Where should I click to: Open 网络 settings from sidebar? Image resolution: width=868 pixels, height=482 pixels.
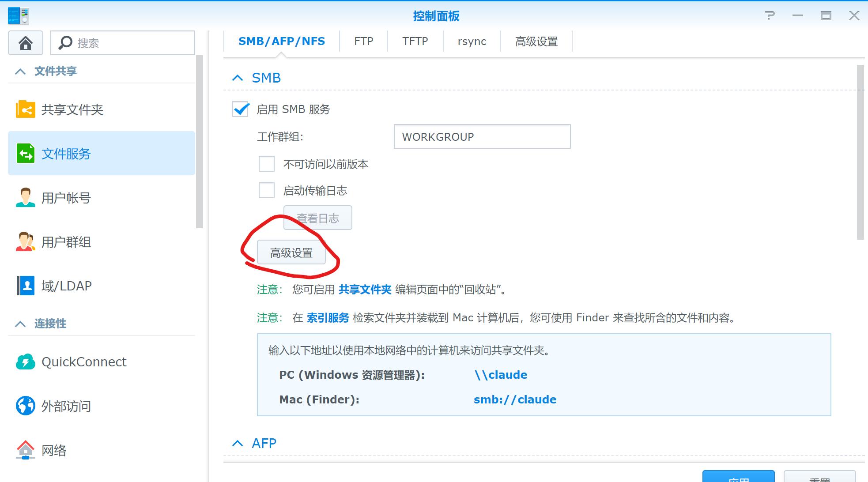click(x=54, y=450)
